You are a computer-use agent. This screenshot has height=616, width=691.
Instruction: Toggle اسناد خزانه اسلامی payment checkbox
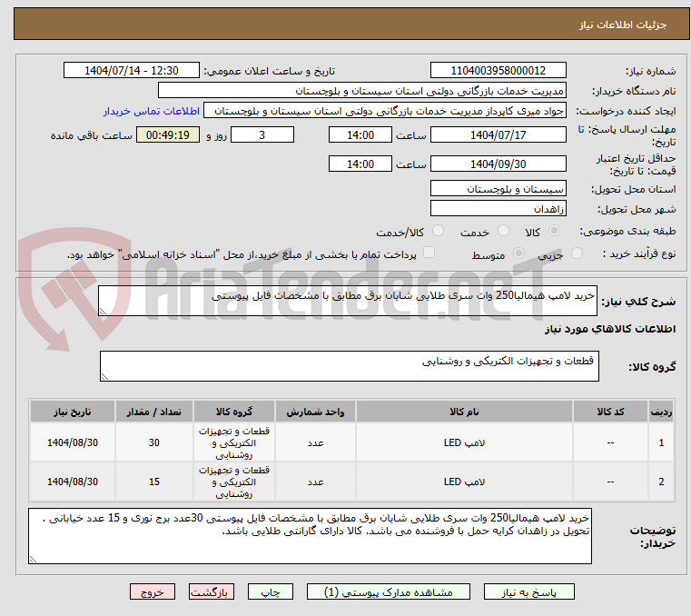429,253
